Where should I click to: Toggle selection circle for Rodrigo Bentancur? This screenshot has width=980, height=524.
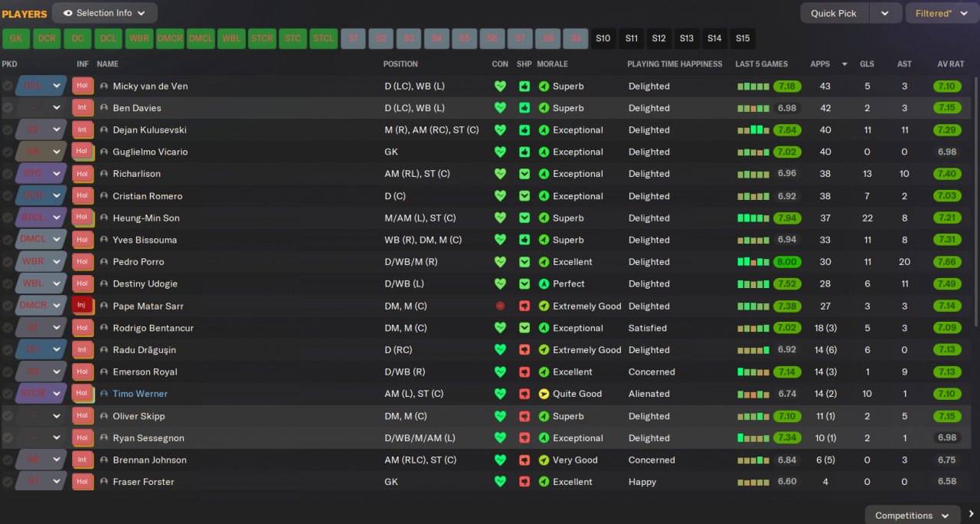(8, 328)
